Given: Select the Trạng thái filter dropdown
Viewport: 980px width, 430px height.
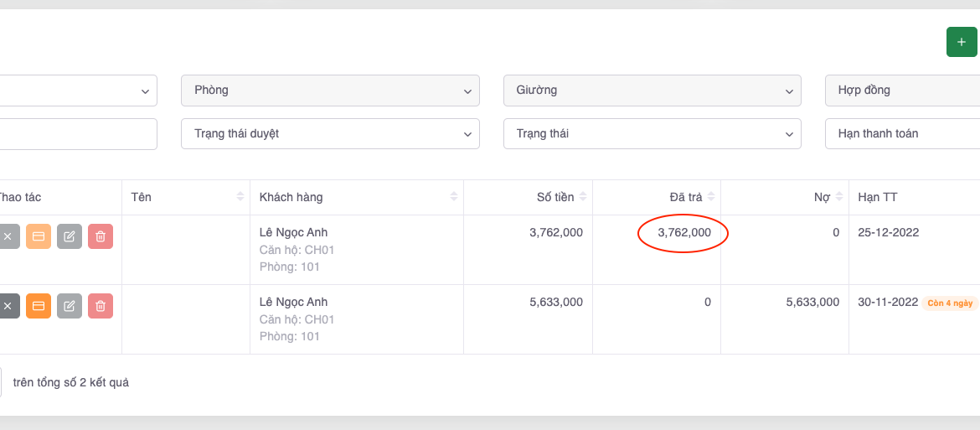Looking at the screenshot, I should (x=652, y=134).
